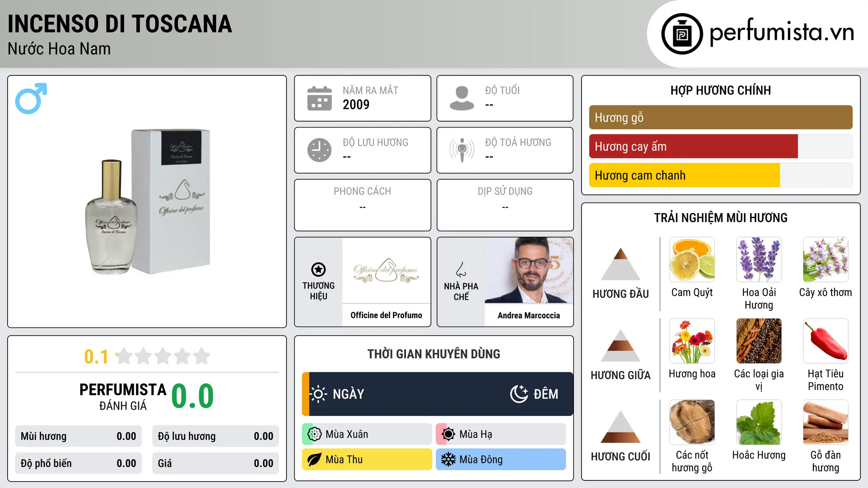Click the perfumista.vn site name

782,33
